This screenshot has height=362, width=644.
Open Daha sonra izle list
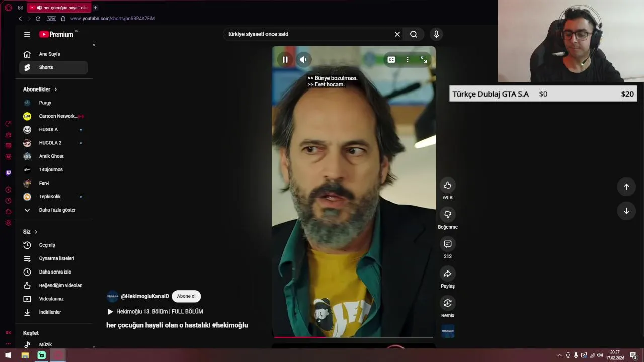click(x=53, y=272)
